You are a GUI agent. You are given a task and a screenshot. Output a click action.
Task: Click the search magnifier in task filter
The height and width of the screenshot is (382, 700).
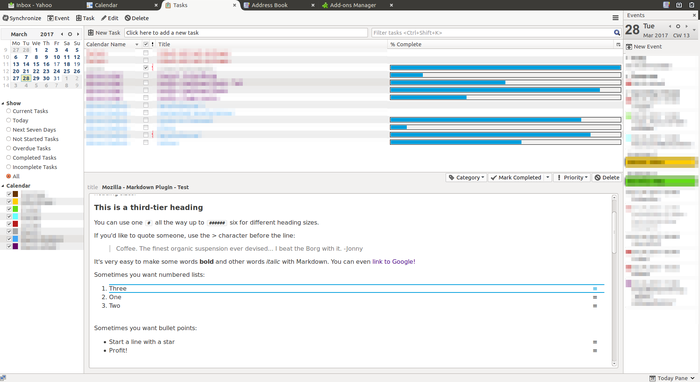pos(617,33)
